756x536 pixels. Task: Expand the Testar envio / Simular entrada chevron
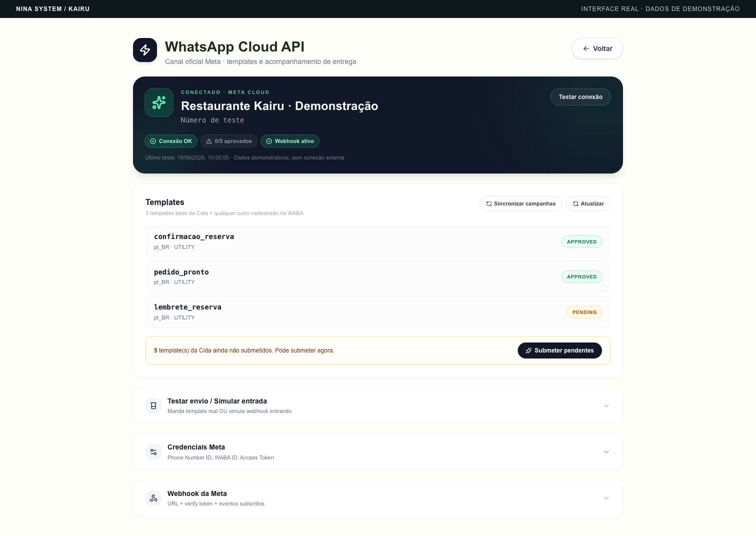pos(606,405)
